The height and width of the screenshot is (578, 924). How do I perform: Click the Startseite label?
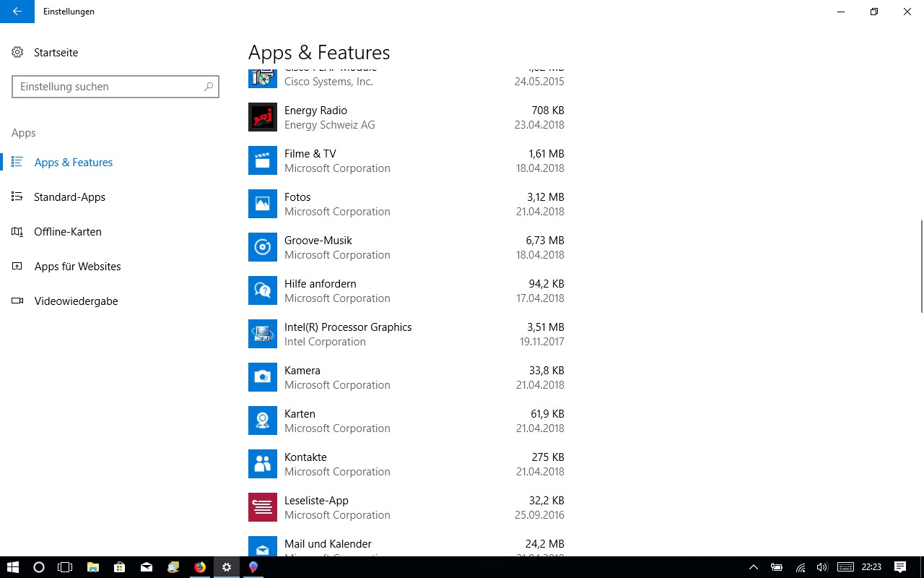pos(56,53)
